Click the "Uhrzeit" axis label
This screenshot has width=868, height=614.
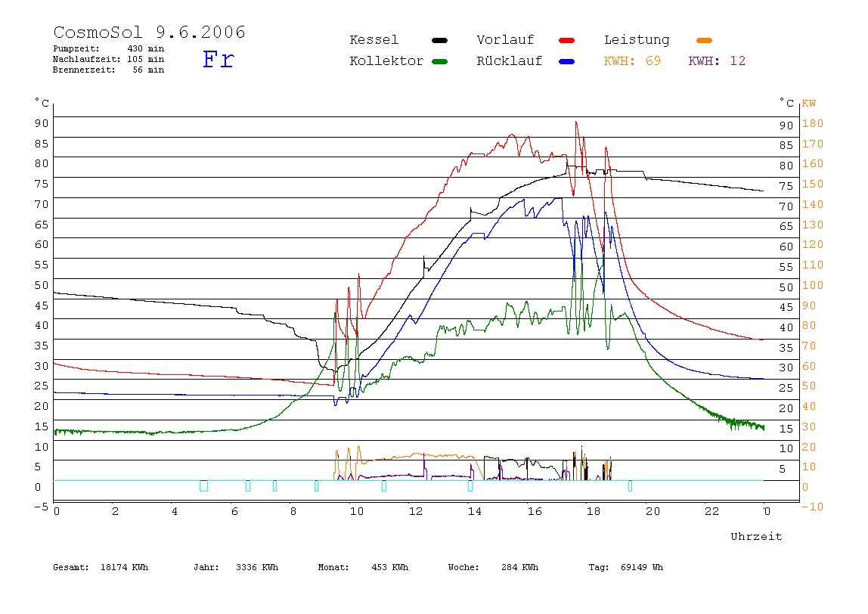[x=756, y=536]
